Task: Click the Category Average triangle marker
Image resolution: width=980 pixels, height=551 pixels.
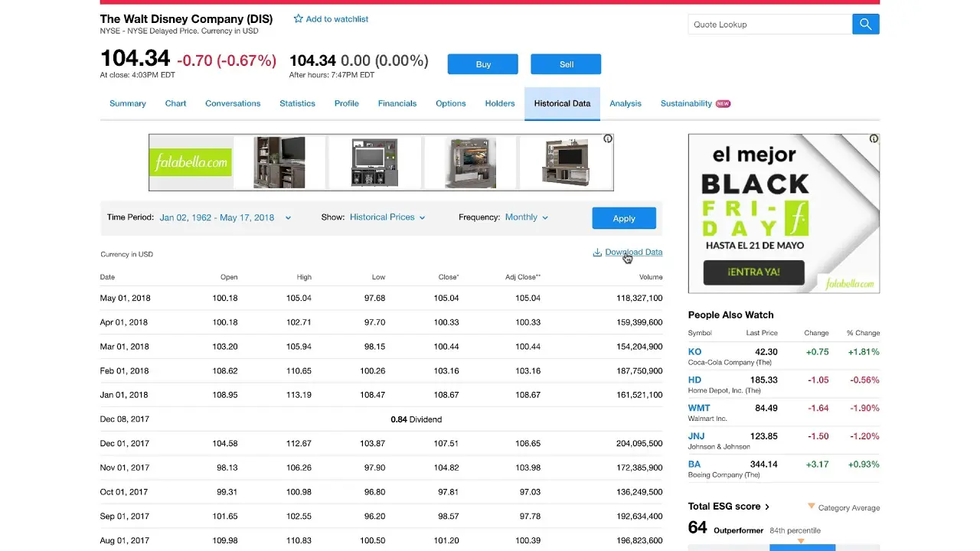Action: (812, 507)
